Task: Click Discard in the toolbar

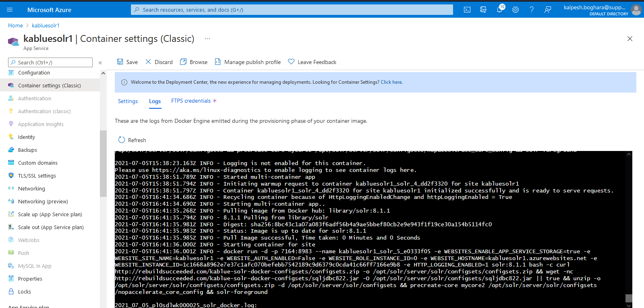Action: [159, 62]
